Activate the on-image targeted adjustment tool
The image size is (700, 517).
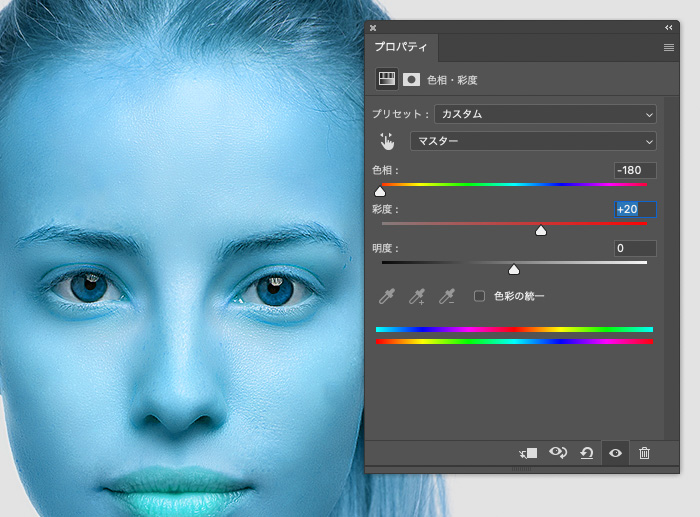387,141
